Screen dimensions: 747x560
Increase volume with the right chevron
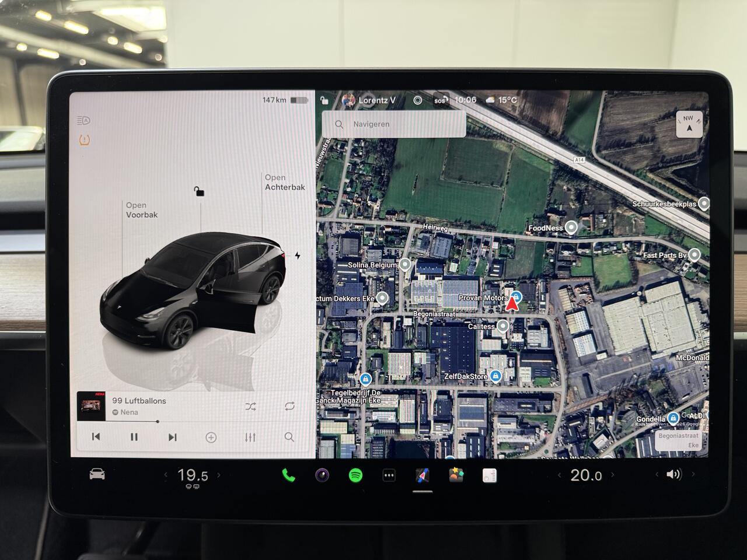pos(693,475)
